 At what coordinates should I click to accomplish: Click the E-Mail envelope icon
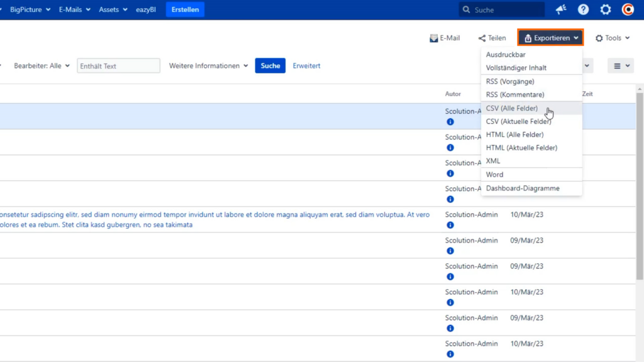pyautogui.click(x=433, y=38)
